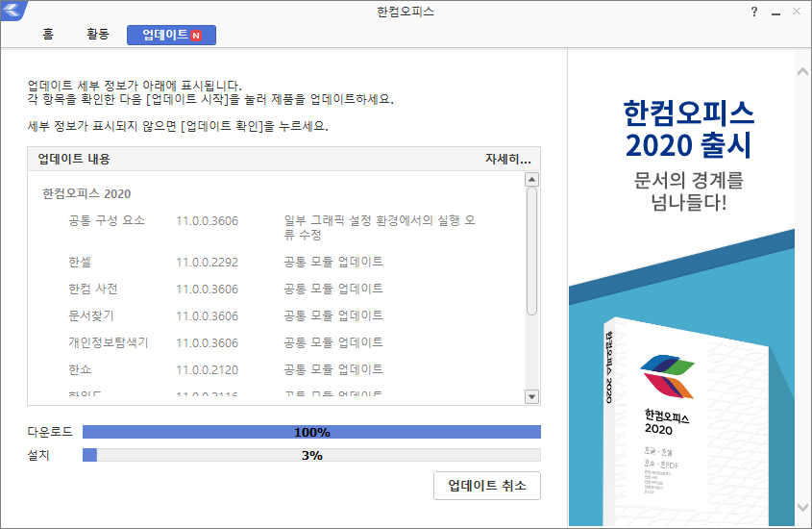812x529 pixels.
Task: Click the ad panel down chevron
Action: point(802,507)
